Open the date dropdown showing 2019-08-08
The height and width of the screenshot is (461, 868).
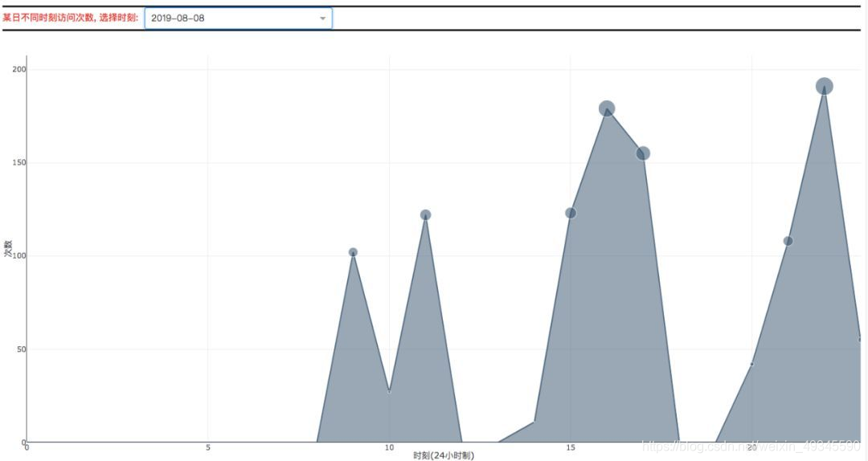[x=238, y=18]
